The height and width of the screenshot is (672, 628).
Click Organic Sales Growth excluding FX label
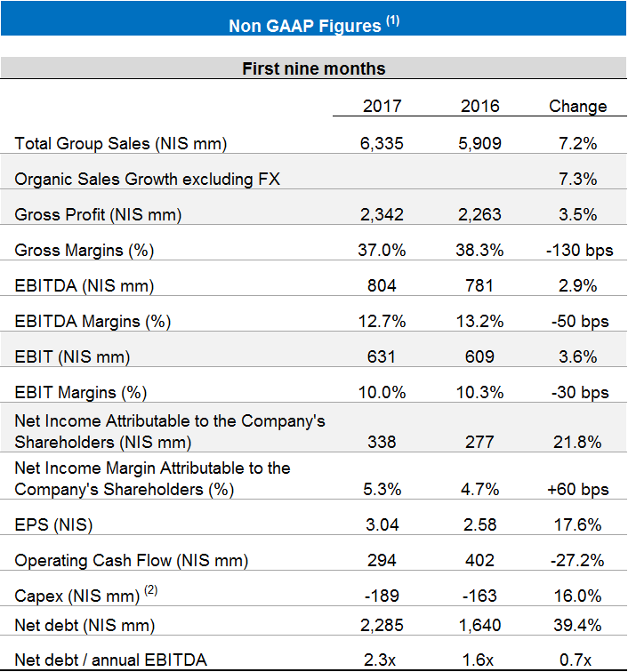[148, 179]
